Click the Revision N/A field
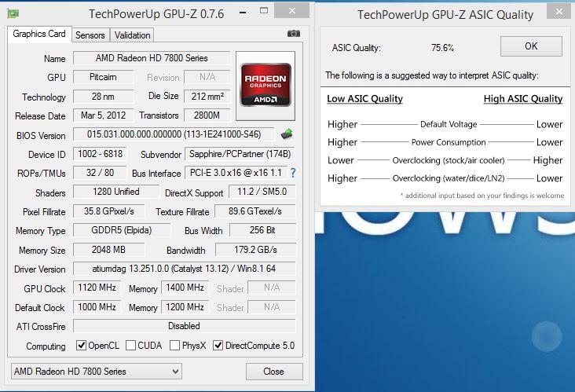The width and height of the screenshot is (575, 392). click(x=207, y=77)
